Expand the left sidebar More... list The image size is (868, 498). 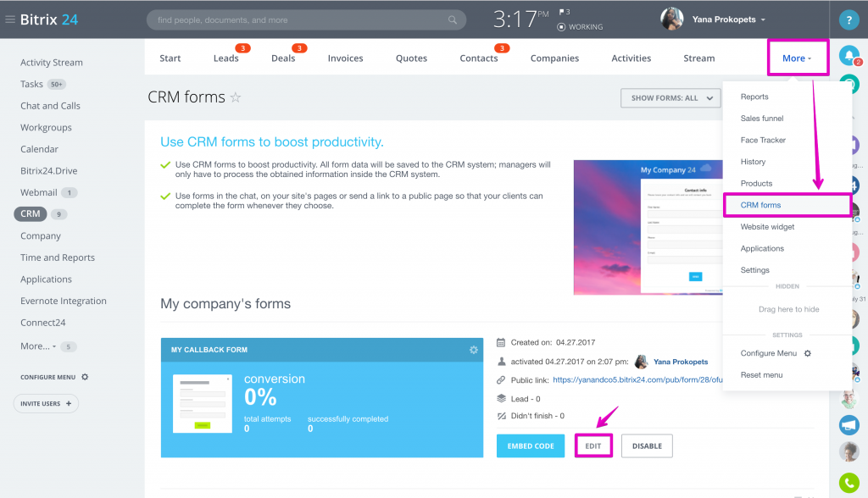point(38,346)
